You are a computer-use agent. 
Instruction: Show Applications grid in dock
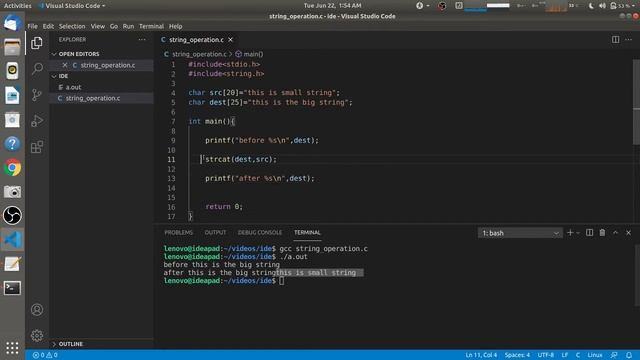[12, 348]
